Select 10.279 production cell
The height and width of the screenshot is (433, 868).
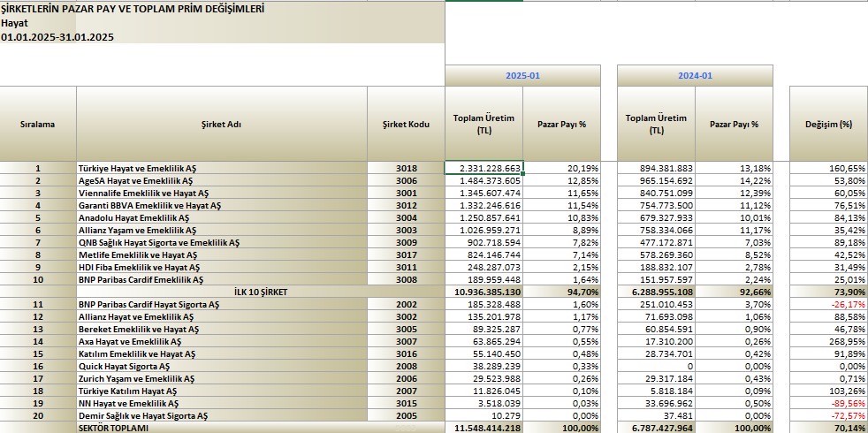483,416
